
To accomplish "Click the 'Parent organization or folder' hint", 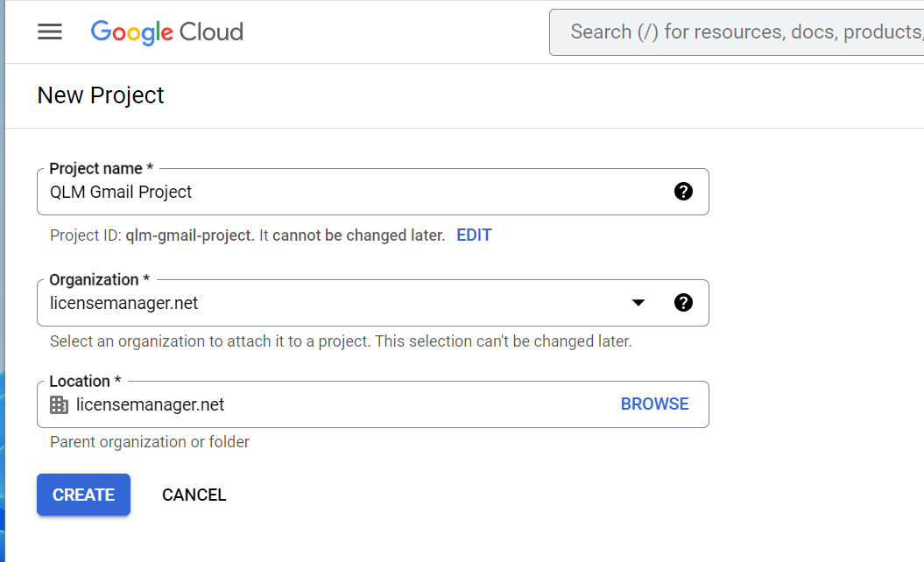I will (x=150, y=442).
